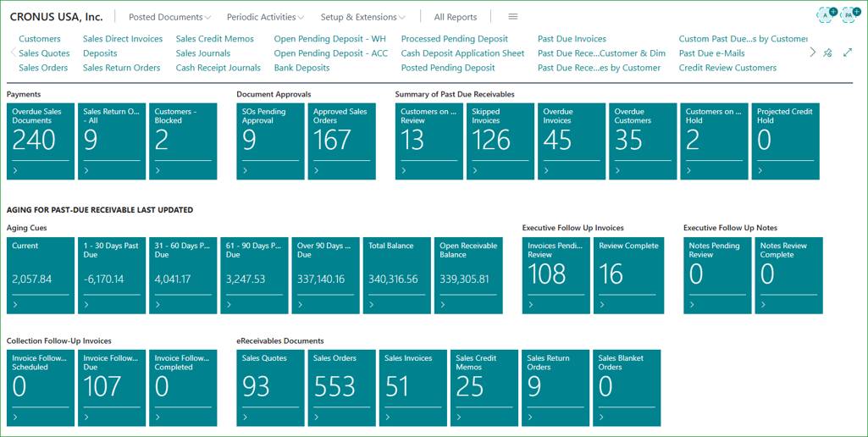Open the Invoice Follow-Up Completed tile
868x437 pixels.
coord(183,388)
